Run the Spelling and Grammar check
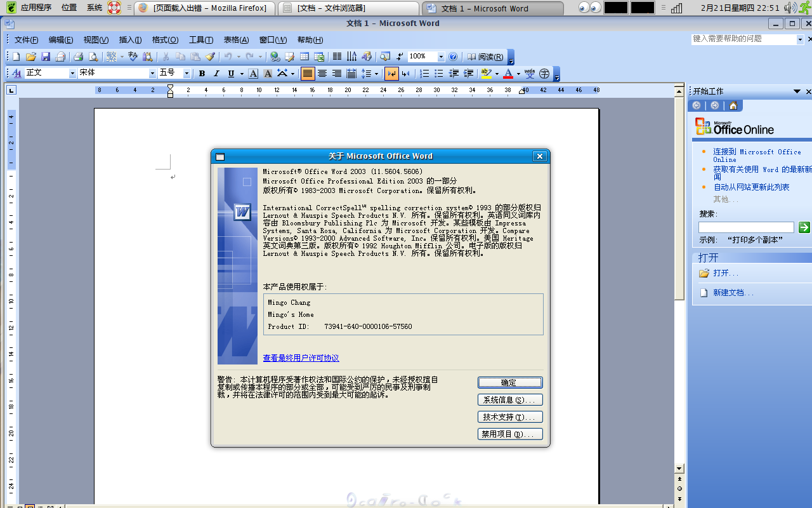 pos(133,57)
